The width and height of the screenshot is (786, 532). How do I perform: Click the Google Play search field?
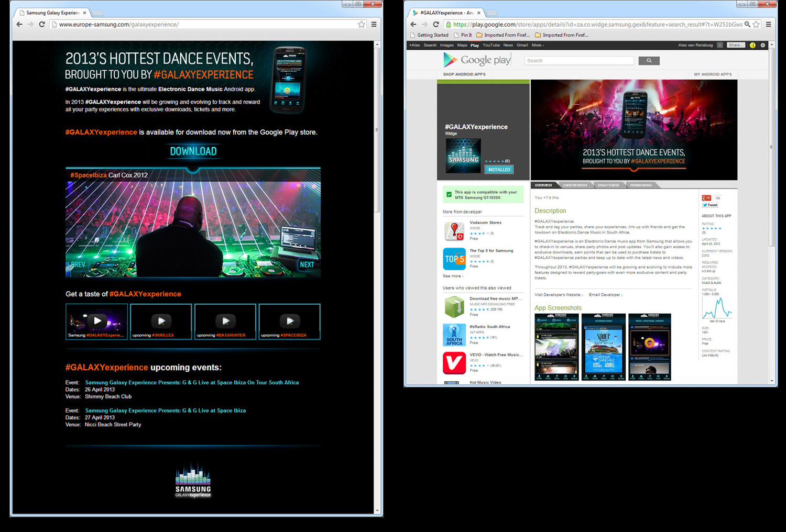click(579, 61)
